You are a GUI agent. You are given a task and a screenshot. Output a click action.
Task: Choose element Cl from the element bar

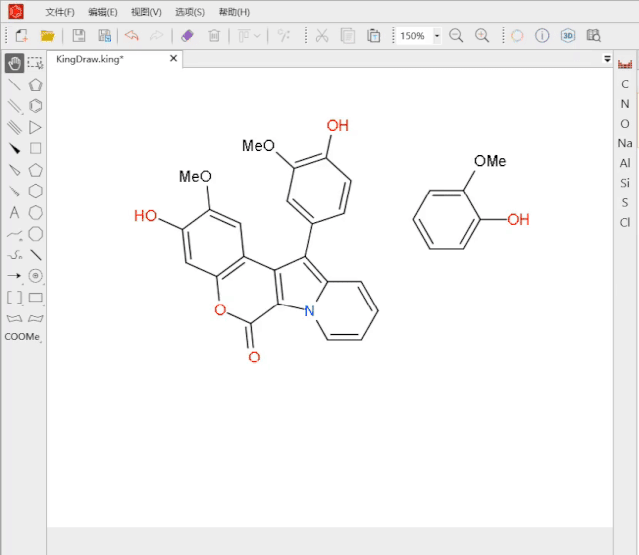click(625, 222)
